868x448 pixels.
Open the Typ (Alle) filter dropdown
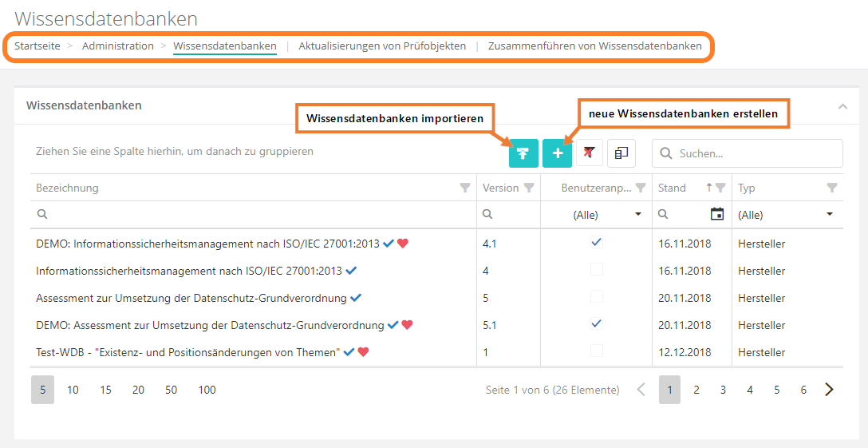830,214
